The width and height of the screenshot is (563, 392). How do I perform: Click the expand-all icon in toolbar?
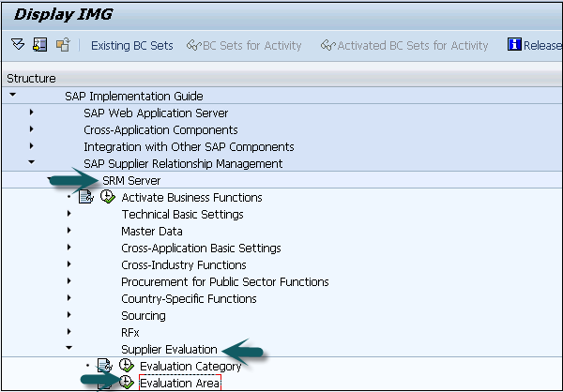pos(18,45)
